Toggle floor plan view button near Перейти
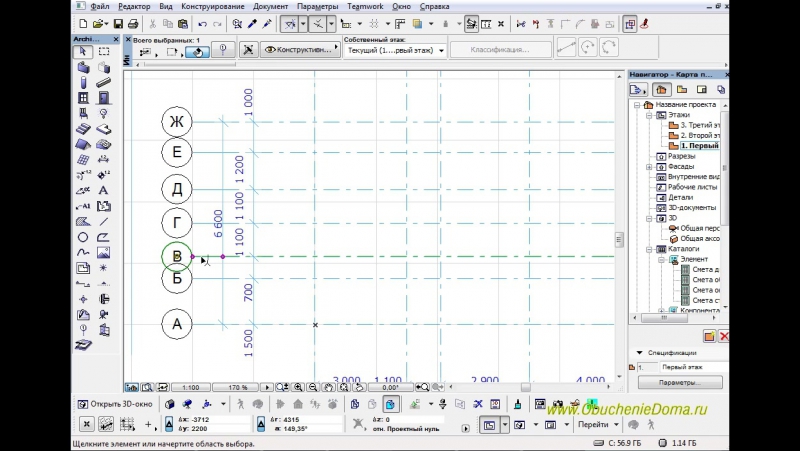 pos(489,424)
